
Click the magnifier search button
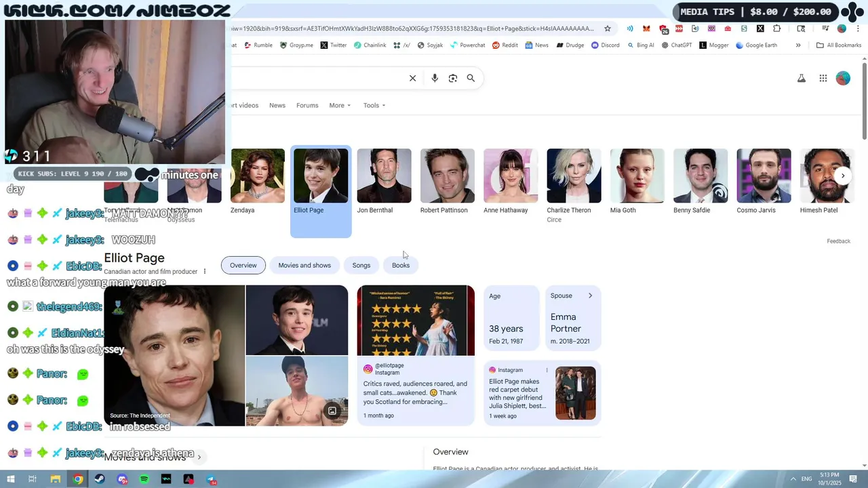(x=471, y=78)
